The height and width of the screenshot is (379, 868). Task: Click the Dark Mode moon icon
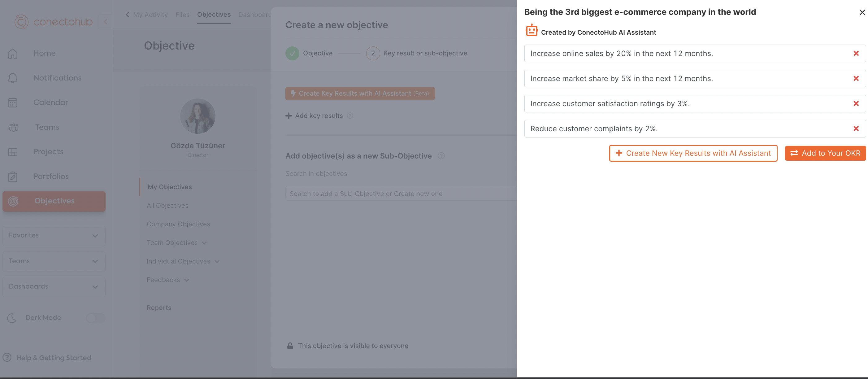click(12, 318)
